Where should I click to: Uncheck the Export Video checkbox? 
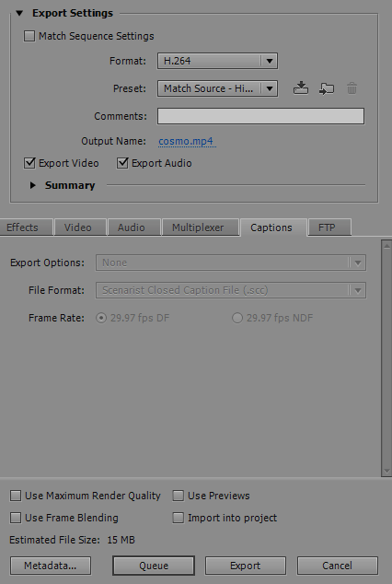point(29,163)
